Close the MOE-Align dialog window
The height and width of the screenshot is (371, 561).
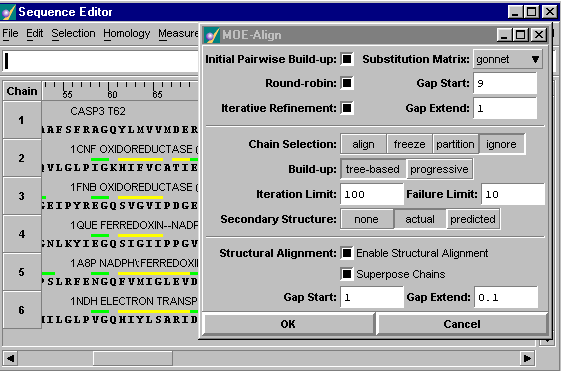[x=539, y=35]
